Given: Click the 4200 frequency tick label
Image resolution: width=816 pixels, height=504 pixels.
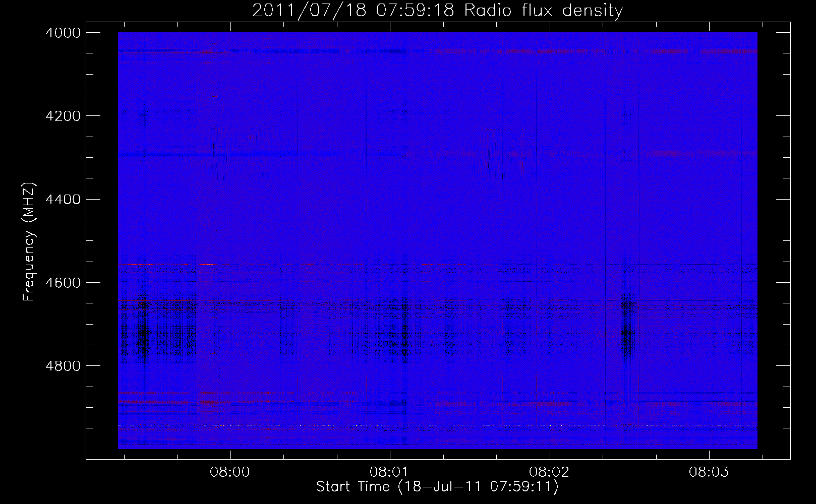Looking at the screenshot, I should pyautogui.click(x=63, y=116).
